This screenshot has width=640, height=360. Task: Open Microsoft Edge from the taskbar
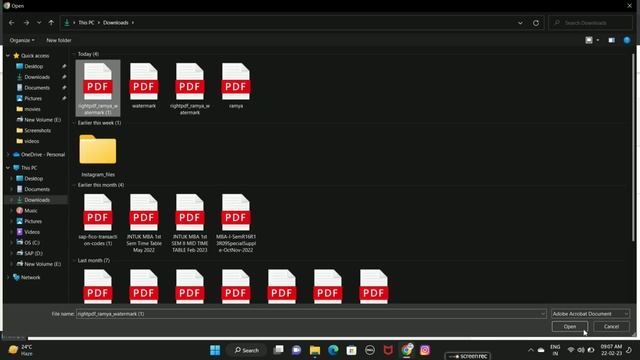(x=333, y=350)
